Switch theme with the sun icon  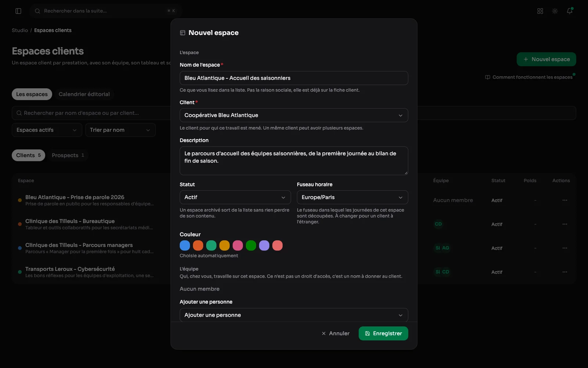pos(555,11)
